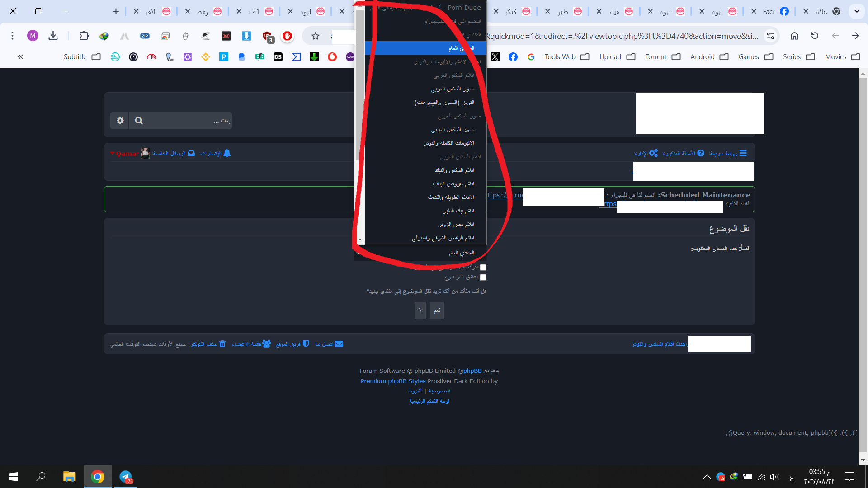
Task: Check the إغلاق الموضوع checkbox
Action: click(483, 277)
